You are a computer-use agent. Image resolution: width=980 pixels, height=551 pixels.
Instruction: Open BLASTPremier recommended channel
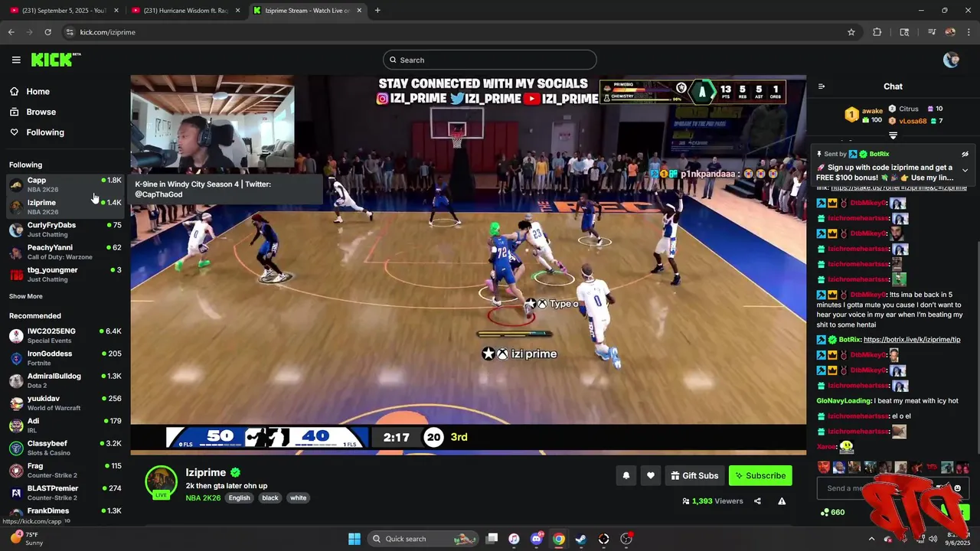65,492
